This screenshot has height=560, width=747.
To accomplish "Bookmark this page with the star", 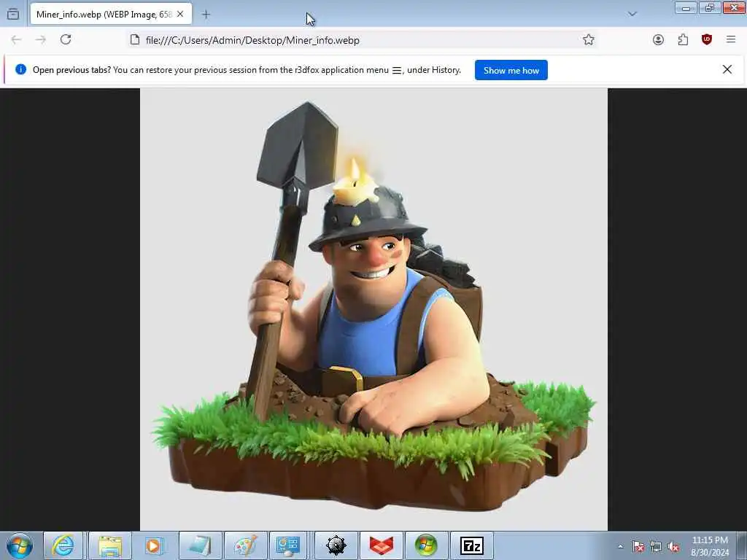I will coord(589,40).
